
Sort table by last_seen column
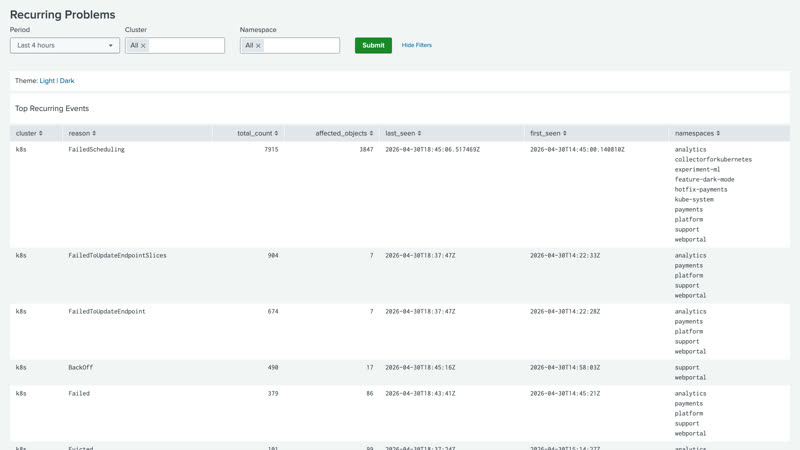click(x=403, y=133)
